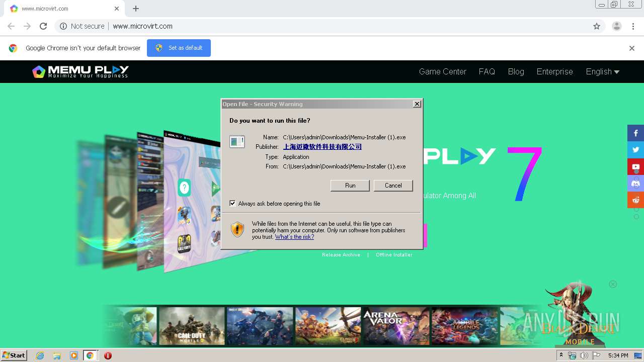Click the Facebook share icon
Screen dimensions: 644x362
635,133
